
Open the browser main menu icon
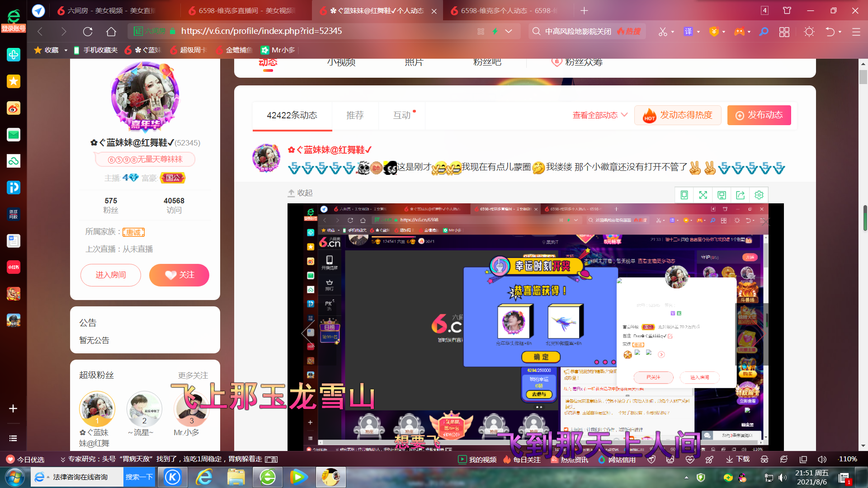[856, 32]
